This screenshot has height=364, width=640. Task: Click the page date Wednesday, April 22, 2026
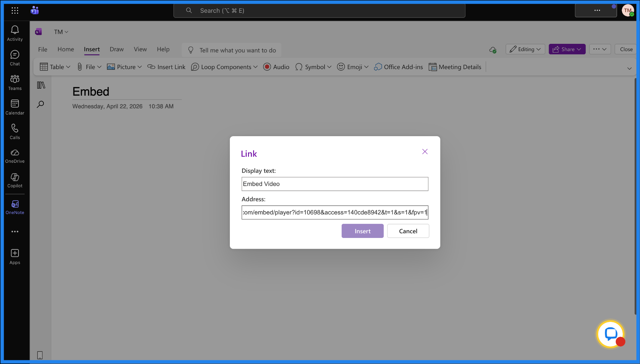pyautogui.click(x=108, y=106)
